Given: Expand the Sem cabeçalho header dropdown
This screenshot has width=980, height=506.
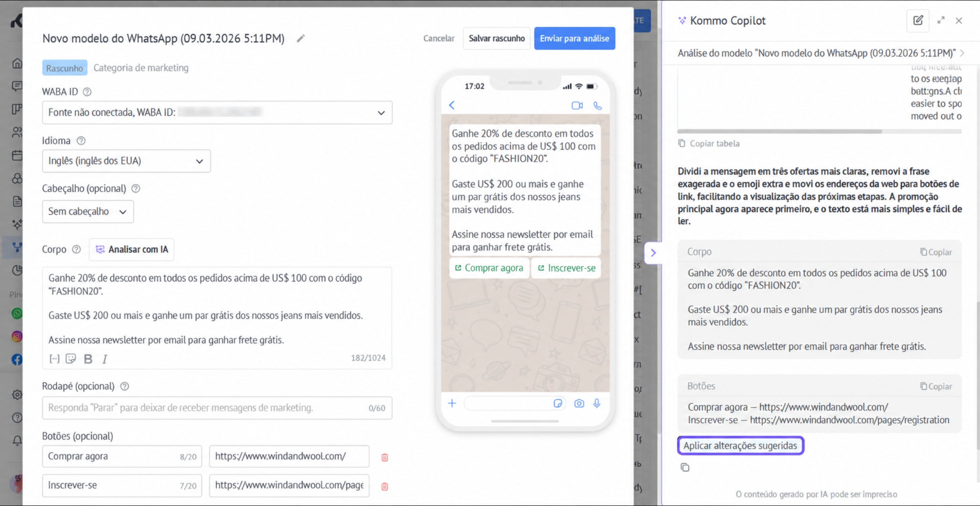Looking at the screenshot, I should tap(88, 211).
